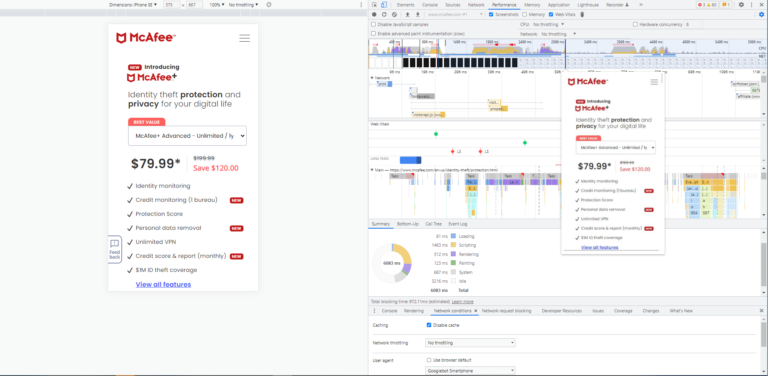The width and height of the screenshot is (768, 376).
Task: Open DevTools three-dot customize menu
Action: point(752,4)
